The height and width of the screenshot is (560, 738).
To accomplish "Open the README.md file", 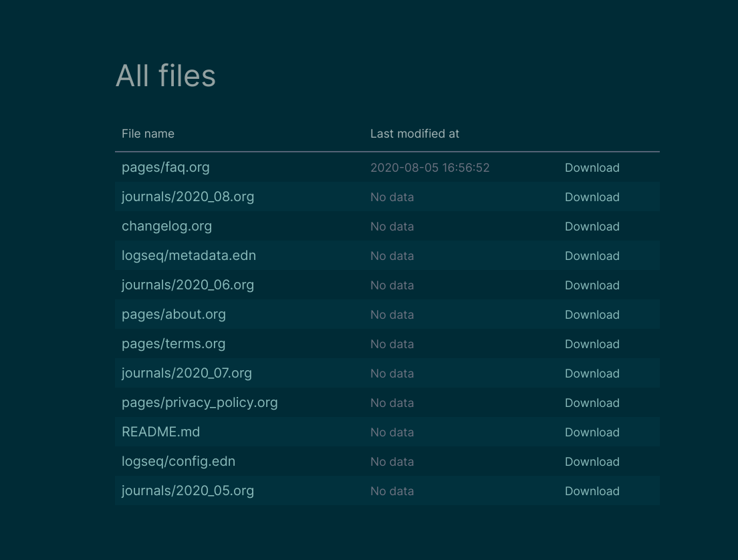I will (160, 432).
